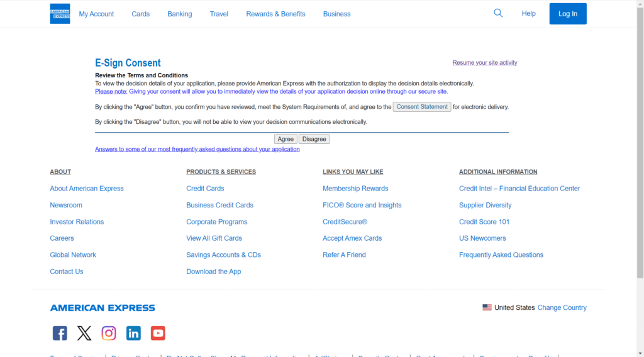Open the Cards menu
Viewport: 644px width, 357px height.
tap(140, 14)
